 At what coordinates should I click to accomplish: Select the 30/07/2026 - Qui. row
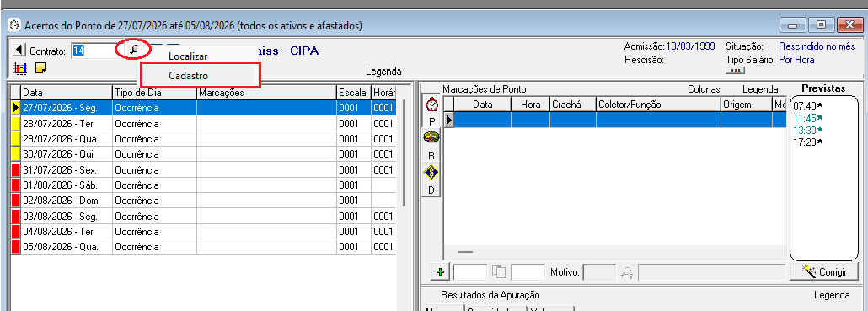pyautogui.click(x=204, y=154)
